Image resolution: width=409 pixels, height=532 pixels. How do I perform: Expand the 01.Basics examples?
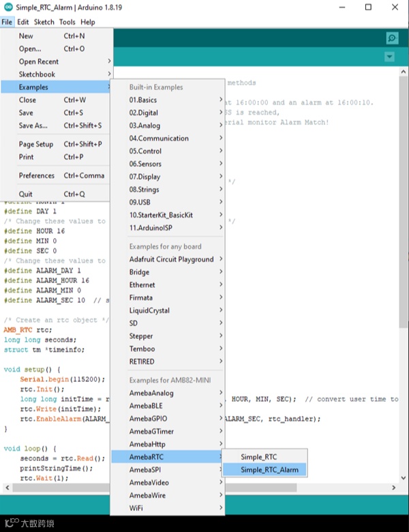click(x=168, y=100)
